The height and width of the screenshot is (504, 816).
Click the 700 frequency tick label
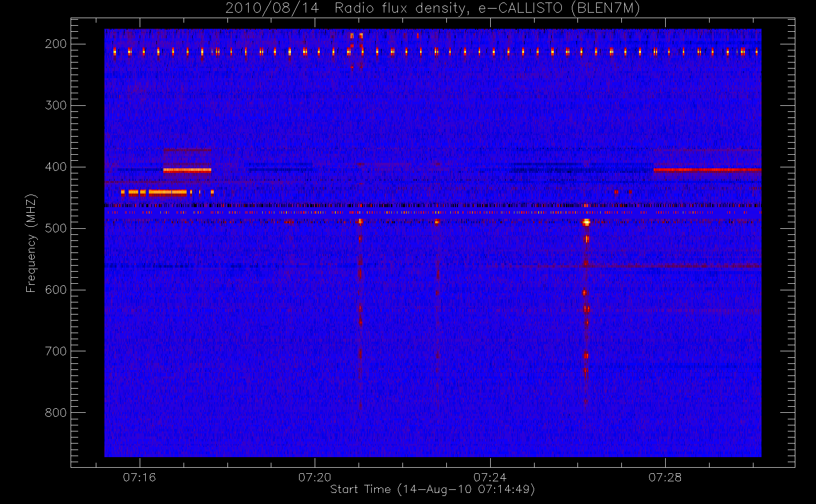coord(56,351)
